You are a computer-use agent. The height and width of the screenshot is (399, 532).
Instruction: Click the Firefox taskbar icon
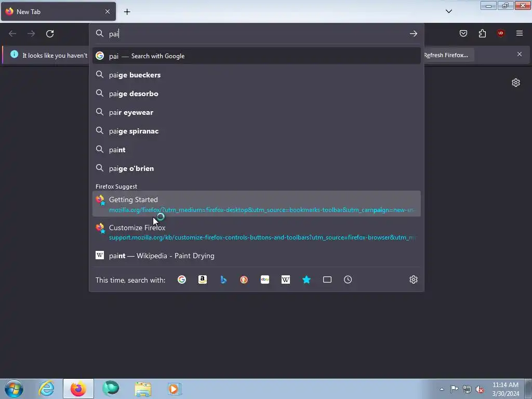(x=78, y=389)
